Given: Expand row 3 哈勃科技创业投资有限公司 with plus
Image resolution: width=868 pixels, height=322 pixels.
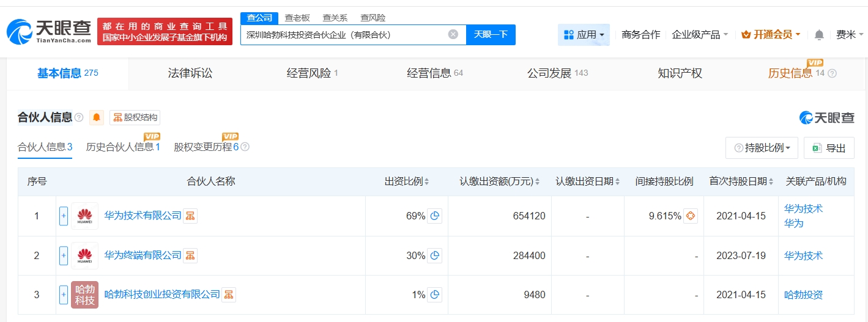Looking at the screenshot, I should click(x=64, y=295).
